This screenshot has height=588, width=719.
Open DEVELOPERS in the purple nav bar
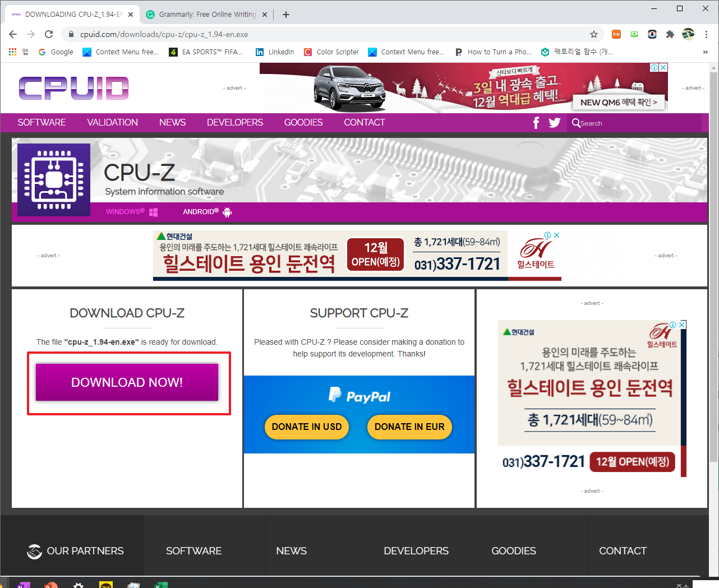coord(235,123)
